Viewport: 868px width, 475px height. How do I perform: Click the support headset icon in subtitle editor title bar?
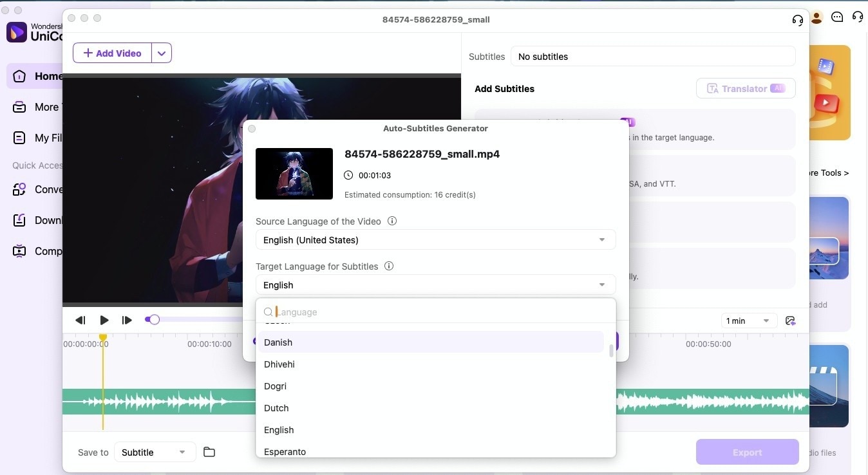pos(798,20)
